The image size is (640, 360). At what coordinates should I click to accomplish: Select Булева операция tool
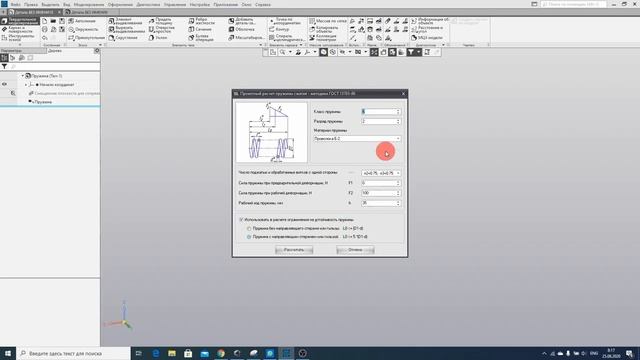[x=201, y=38]
